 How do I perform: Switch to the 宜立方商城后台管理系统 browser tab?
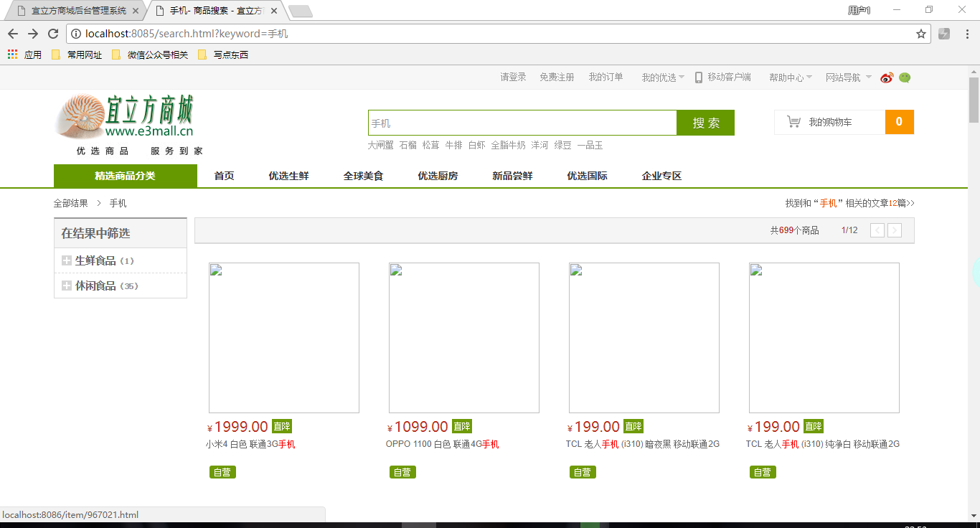(x=74, y=11)
